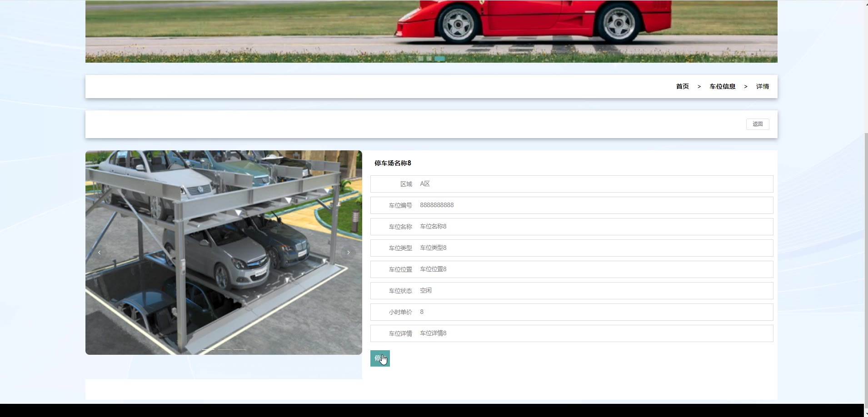Click the red sports car banner image

[x=431, y=31]
